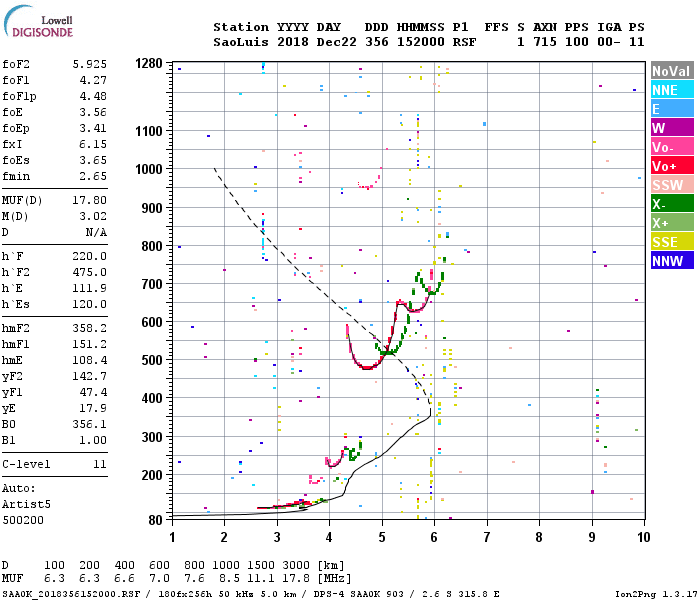Click the Dec22 date in header
The height and width of the screenshot is (600, 700).
(x=337, y=42)
